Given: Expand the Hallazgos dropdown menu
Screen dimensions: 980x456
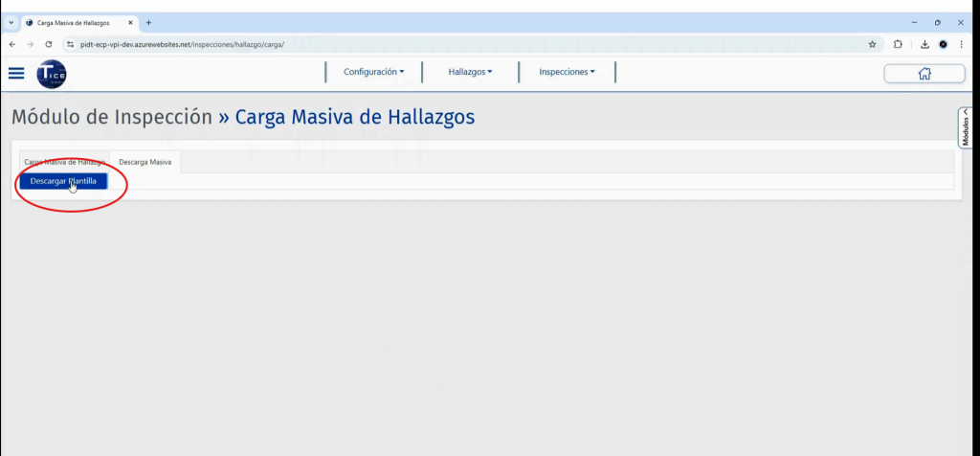Looking at the screenshot, I should [470, 72].
